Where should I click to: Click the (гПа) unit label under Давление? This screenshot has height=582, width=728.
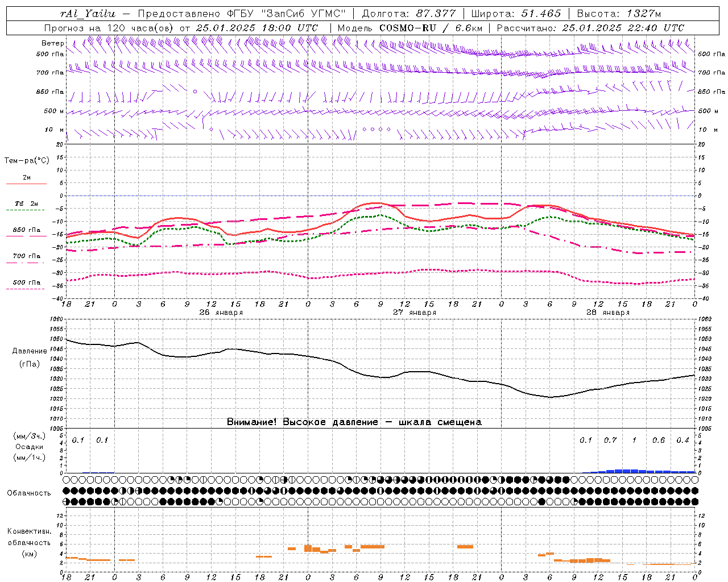pos(30,364)
